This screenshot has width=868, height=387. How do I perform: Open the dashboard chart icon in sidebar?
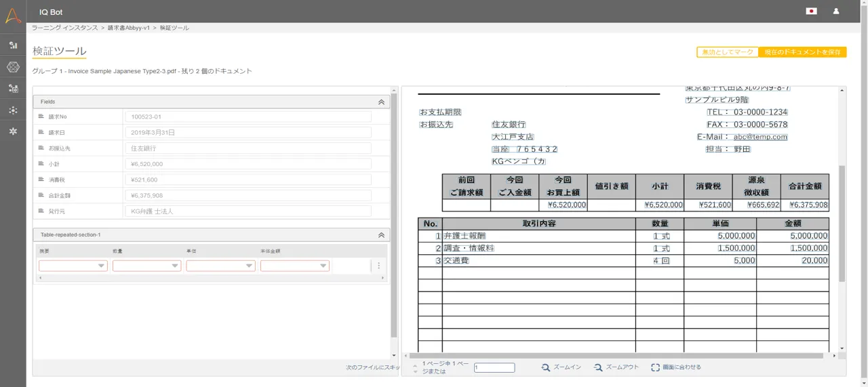coord(13,45)
